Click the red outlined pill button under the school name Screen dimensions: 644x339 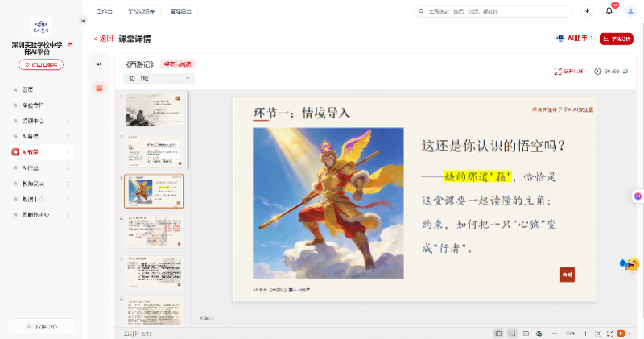(x=41, y=64)
